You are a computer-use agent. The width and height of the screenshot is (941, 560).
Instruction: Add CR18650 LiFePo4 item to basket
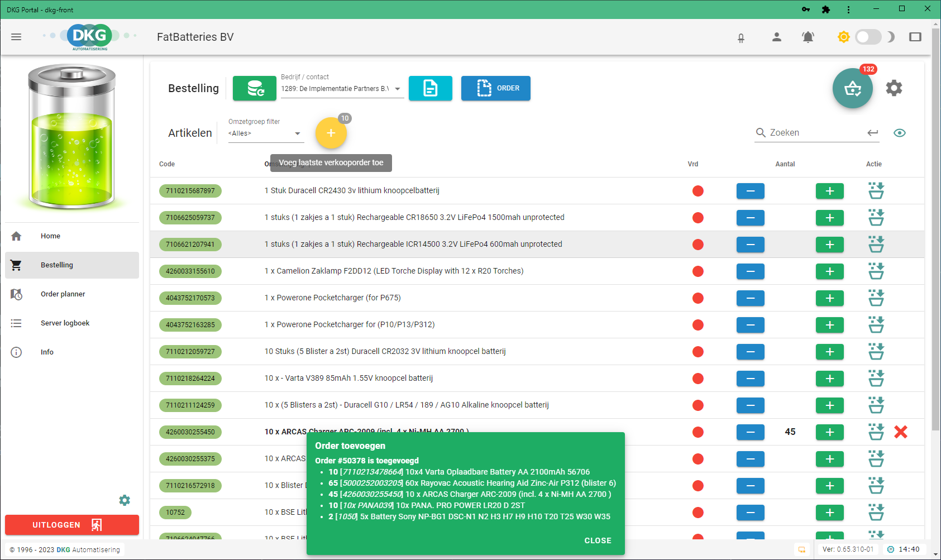pos(876,218)
